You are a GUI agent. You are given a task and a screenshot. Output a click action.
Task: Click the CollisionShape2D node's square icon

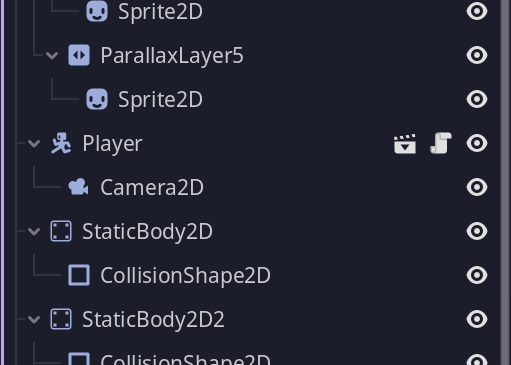pyautogui.click(x=79, y=275)
